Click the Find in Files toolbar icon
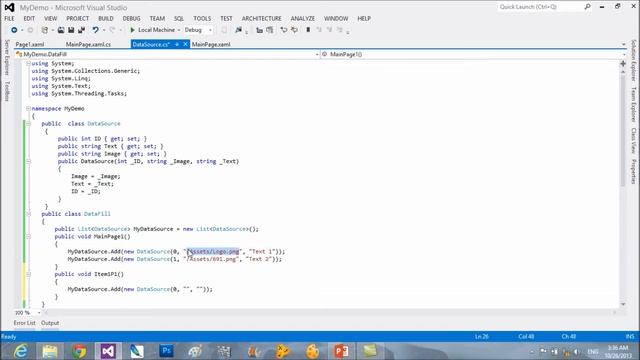This screenshot has width=640, height=360. tap(238, 30)
